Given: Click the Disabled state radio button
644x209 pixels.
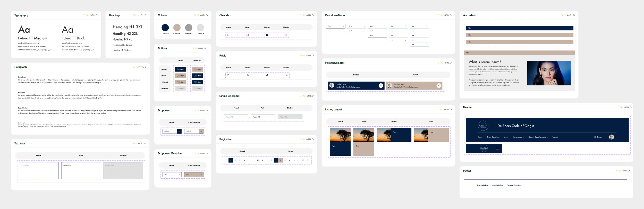Looking at the screenshot, I should [287, 75].
